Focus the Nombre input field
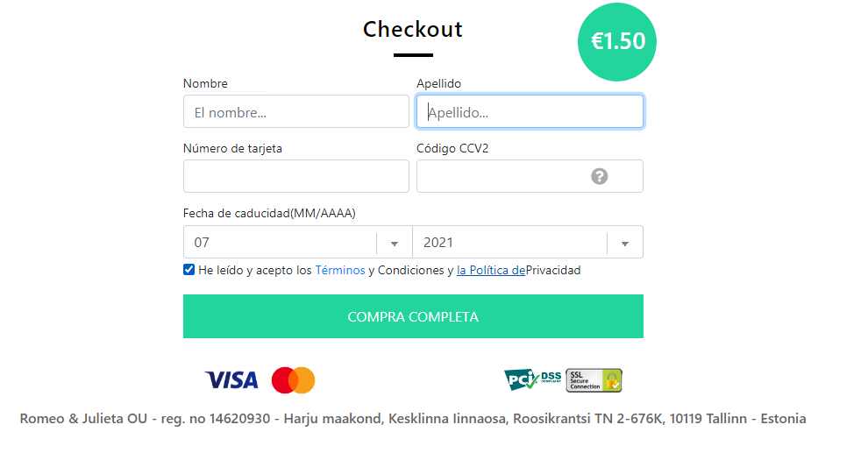This screenshot has height=453, width=868. pyautogui.click(x=296, y=112)
